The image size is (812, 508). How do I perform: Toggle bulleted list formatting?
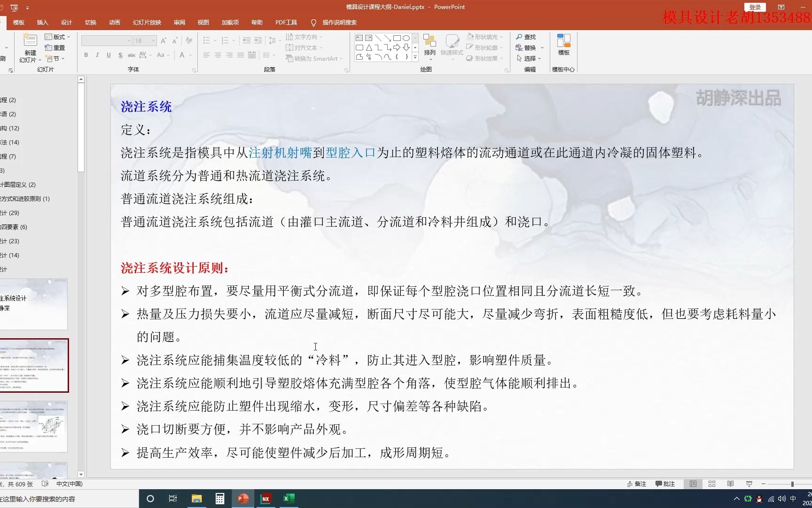point(207,40)
